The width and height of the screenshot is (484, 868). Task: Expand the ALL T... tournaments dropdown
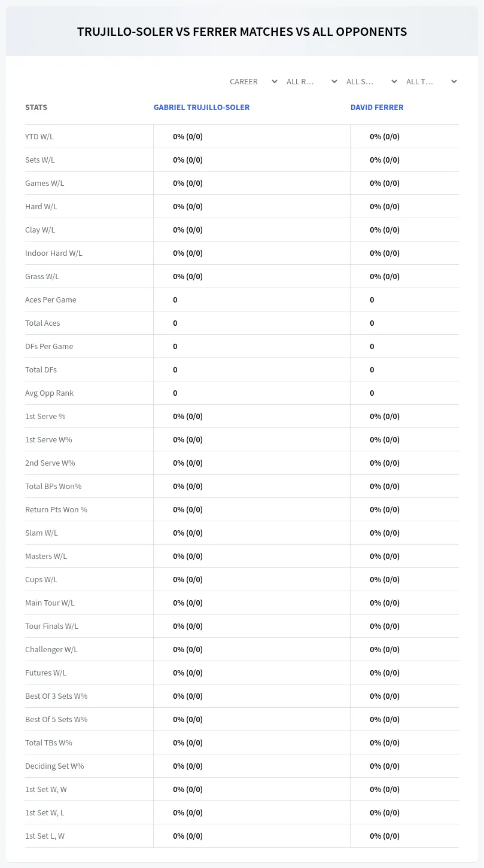pyautogui.click(x=431, y=81)
